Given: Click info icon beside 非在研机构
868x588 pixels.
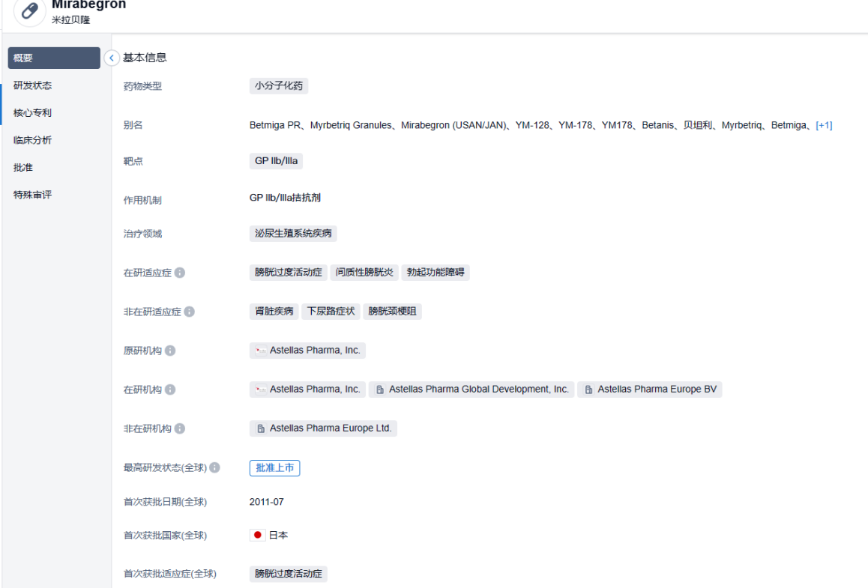Looking at the screenshot, I should [180, 428].
